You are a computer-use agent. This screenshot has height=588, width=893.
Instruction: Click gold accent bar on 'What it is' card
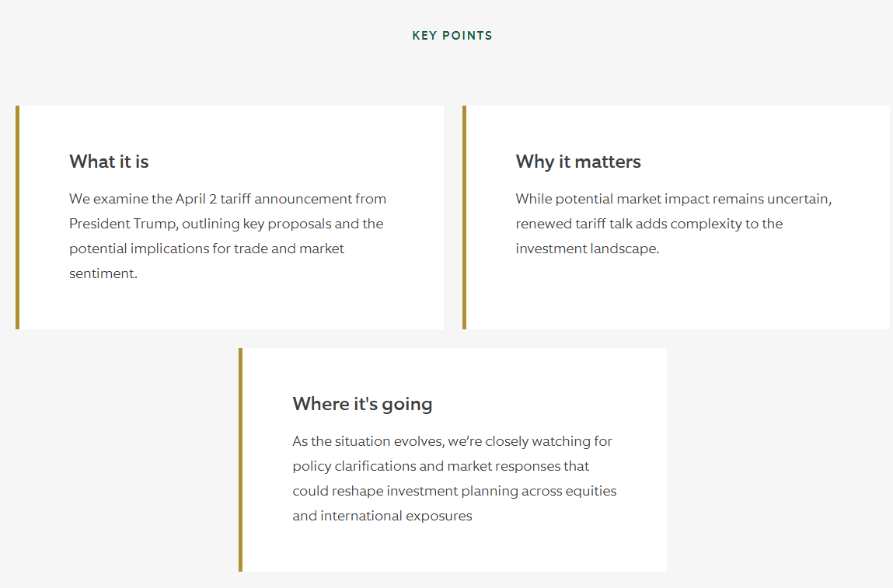[x=18, y=217]
